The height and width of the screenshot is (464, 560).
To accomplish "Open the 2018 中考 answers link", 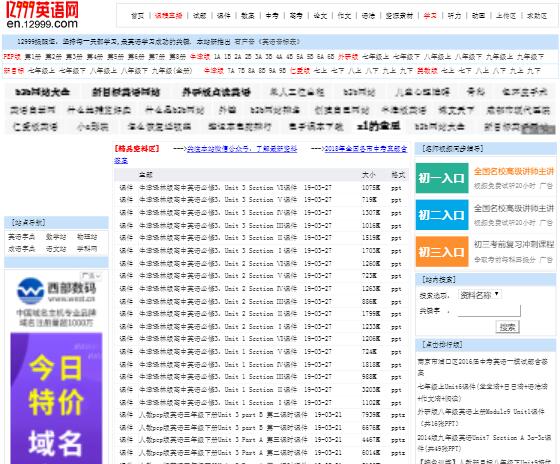I will tap(366, 149).
